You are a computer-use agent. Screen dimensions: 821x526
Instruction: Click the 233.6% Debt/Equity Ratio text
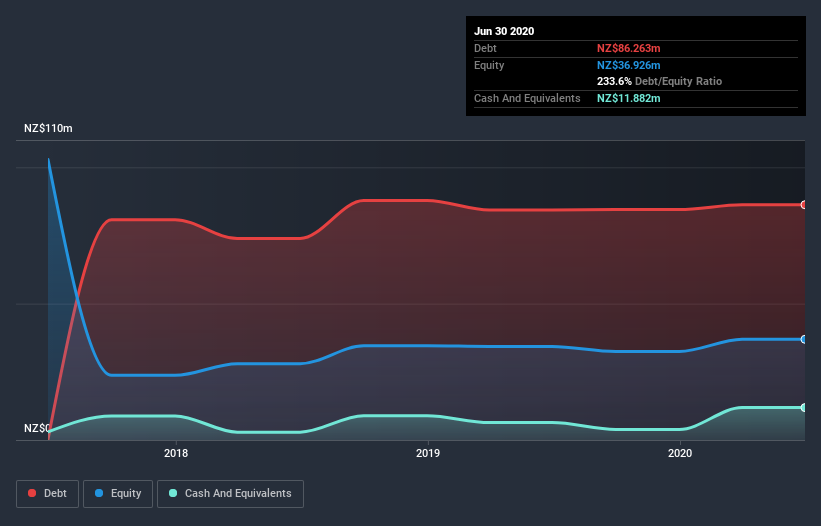[x=659, y=81]
